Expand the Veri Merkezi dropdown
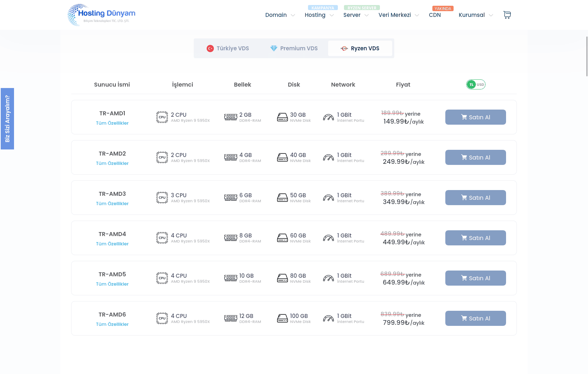 pos(399,15)
